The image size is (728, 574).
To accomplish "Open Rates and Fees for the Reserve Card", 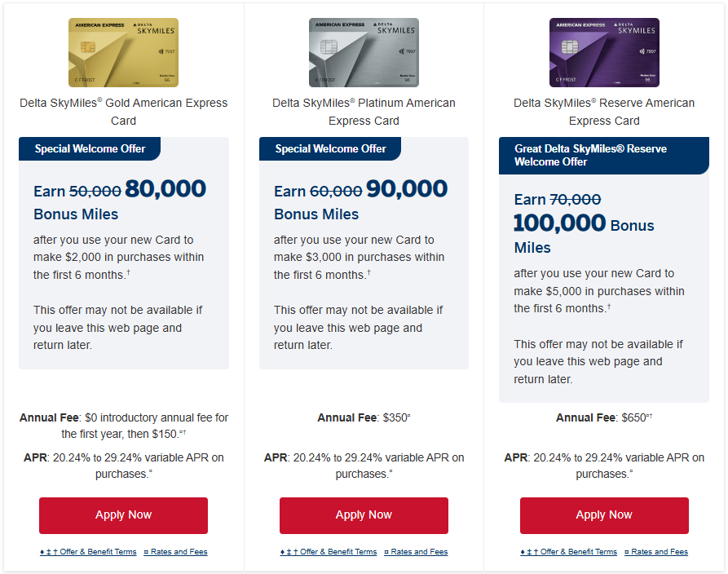I will tap(656, 551).
